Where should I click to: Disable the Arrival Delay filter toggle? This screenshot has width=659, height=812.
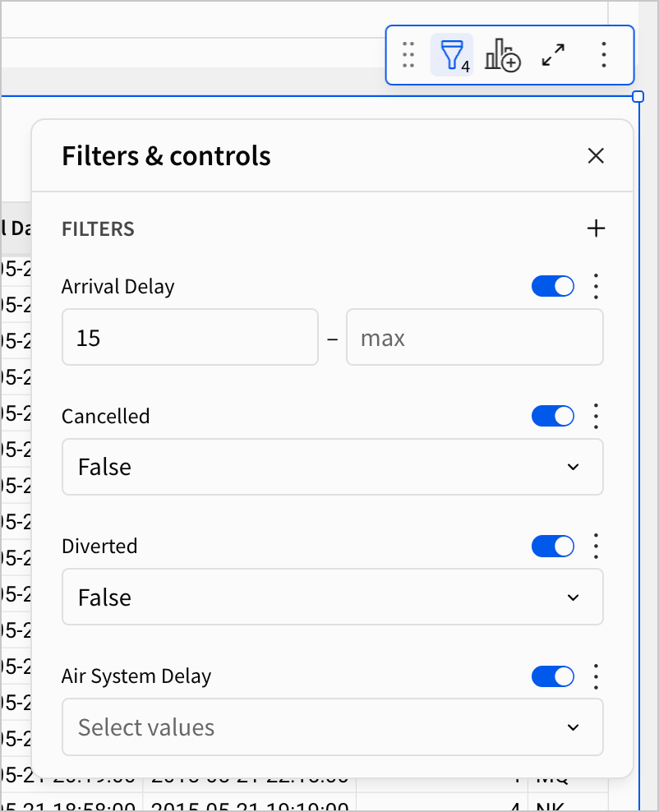553,287
